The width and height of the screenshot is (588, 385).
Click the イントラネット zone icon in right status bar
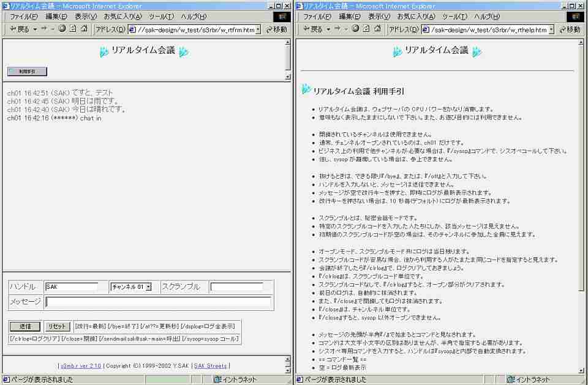[x=510, y=379]
